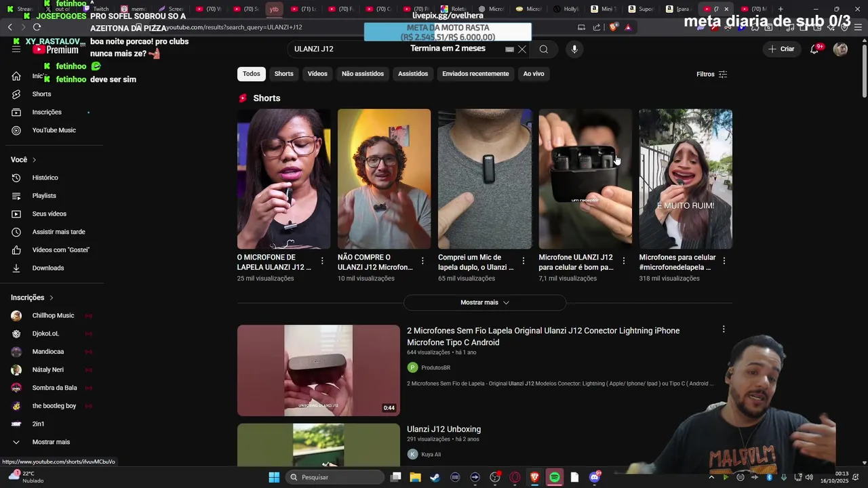
Task: Open options for Microfone ULANZI J12 para celular short
Action: (x=623, y=261)
